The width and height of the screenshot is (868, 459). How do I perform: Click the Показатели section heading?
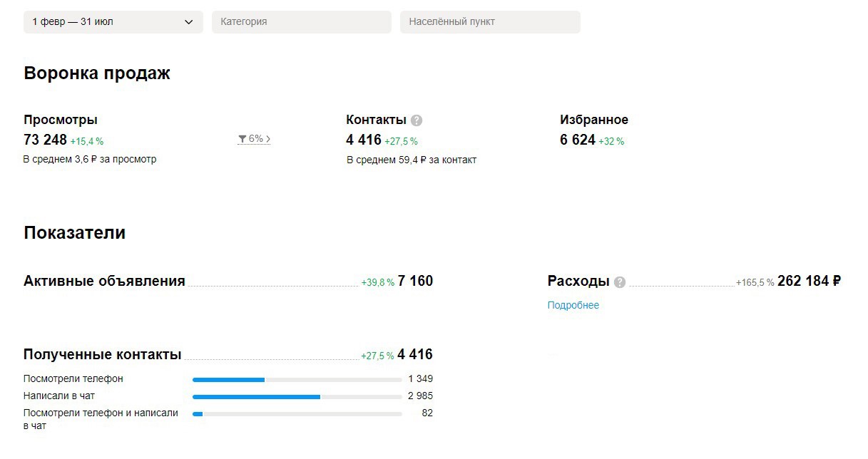tap(74, 233)
